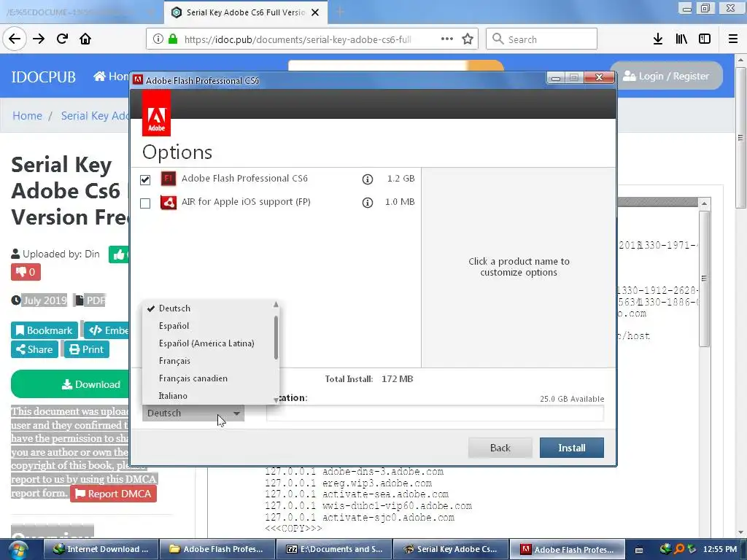Click the Embed button
Screen dimensions: 747x560
click(107, 330)
